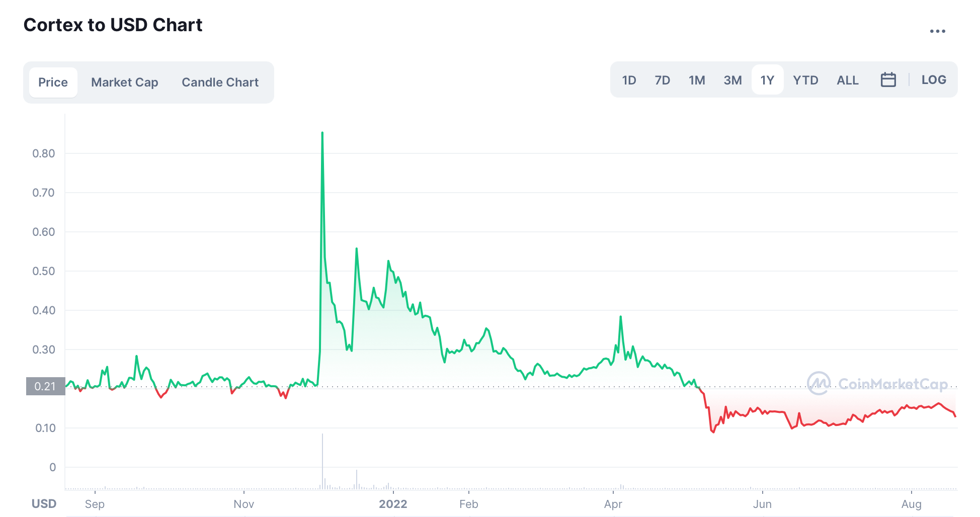980x517 pixels.
Task: Click the Apr marker on the time axis
Action: click(x=613, y=504)
